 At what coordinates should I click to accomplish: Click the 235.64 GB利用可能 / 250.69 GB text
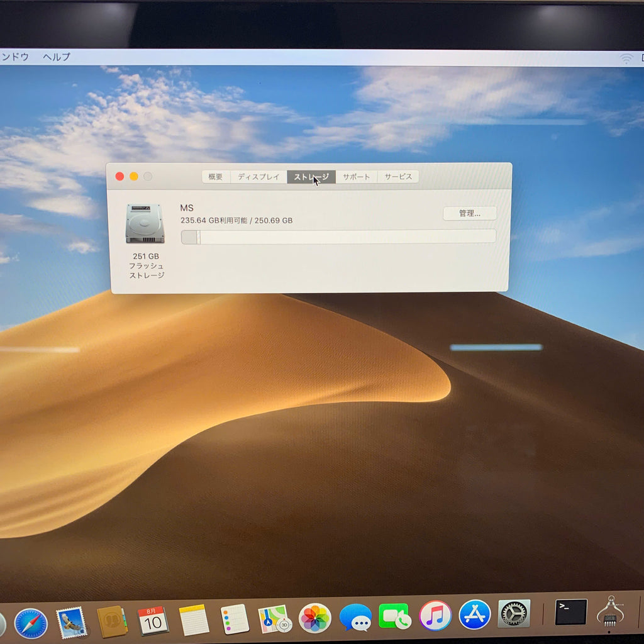[236, 221]
